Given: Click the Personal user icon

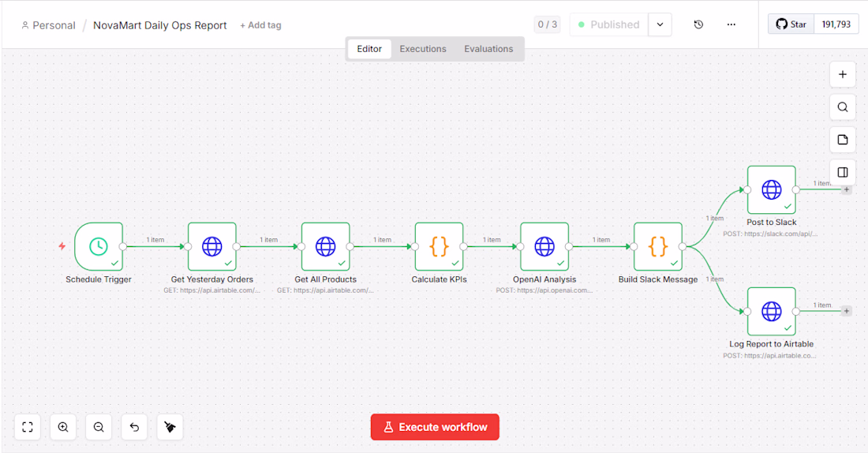Looking at the screenshot, I should click(25, 25).
